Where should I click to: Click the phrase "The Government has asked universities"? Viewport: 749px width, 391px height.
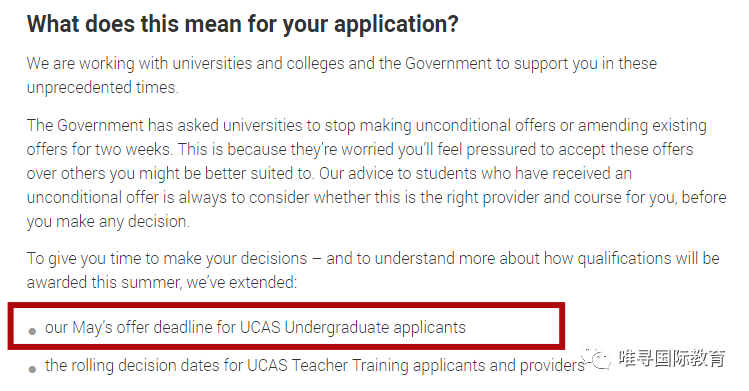click(165, 126)
